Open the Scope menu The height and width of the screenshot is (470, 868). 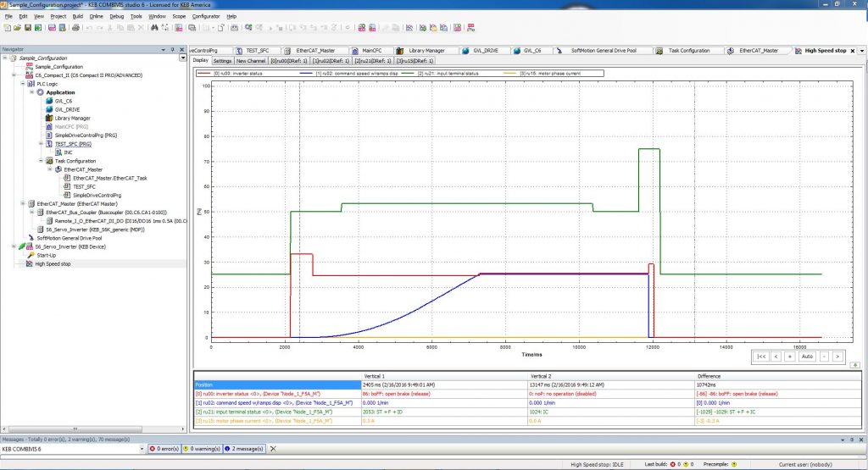coord(179,16)
